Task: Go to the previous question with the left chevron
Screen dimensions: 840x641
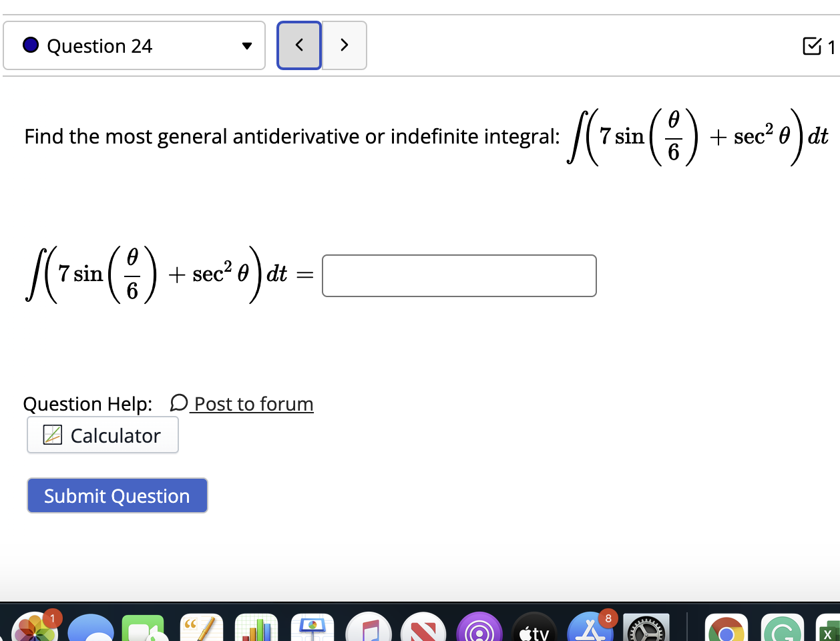Action: pyautogui.click(x=299, y=45)
